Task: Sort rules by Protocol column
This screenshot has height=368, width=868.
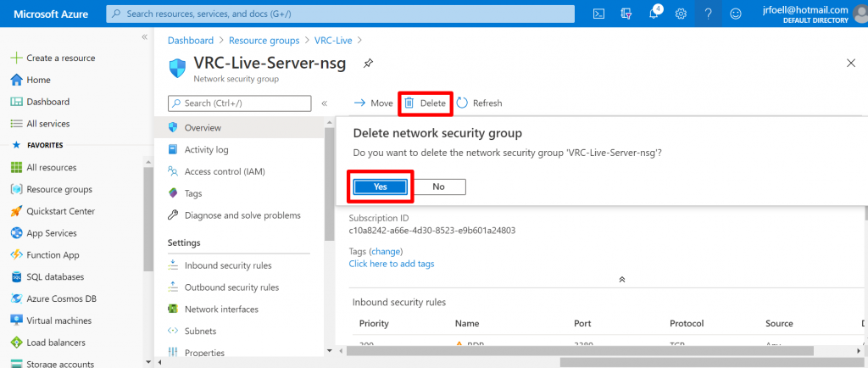Action: 687,323
